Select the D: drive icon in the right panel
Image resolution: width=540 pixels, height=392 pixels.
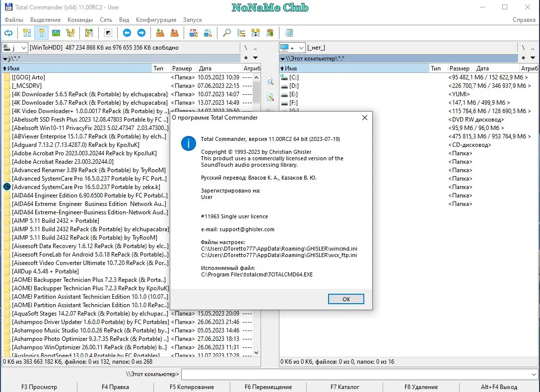click(x=284, y=86)
